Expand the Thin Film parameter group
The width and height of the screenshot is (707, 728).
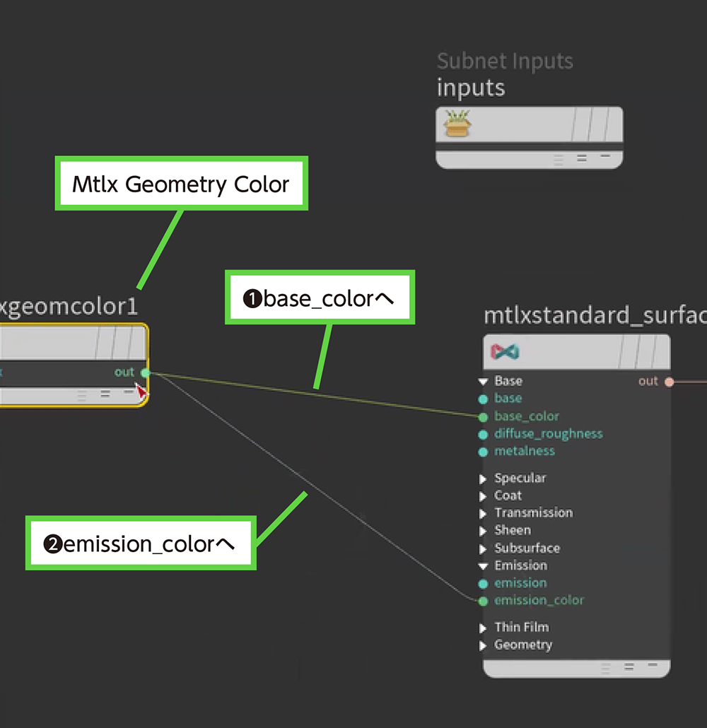click(484, 628)
